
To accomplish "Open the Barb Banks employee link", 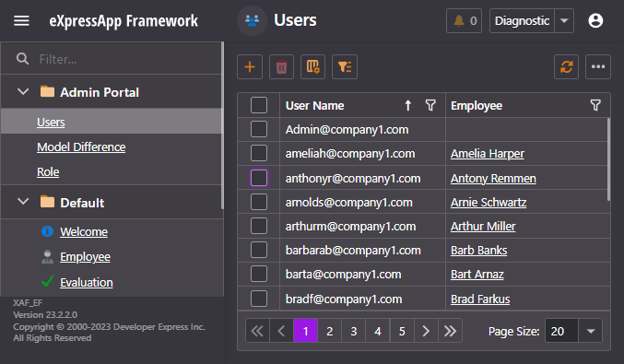I will click(x=478, y=251).
